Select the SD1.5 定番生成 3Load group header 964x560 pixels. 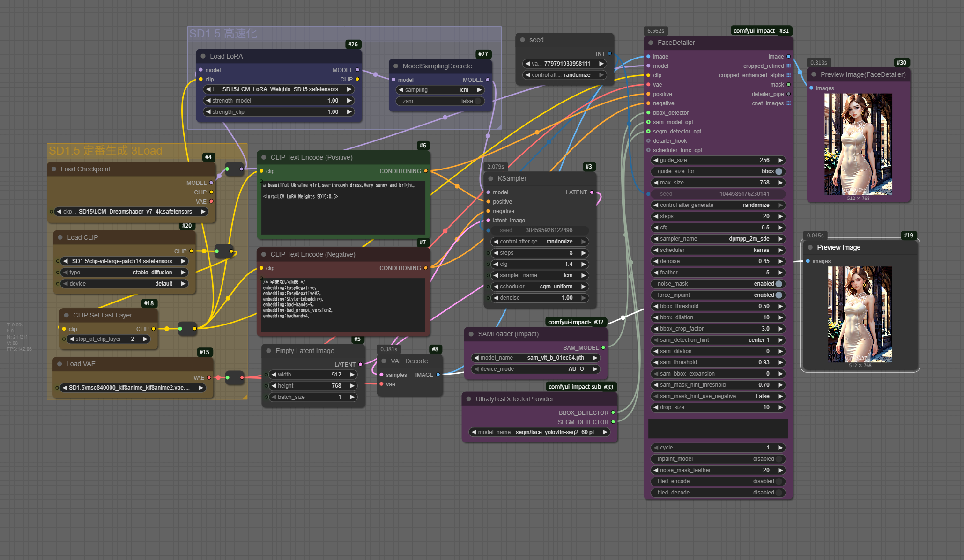[105, 151]
